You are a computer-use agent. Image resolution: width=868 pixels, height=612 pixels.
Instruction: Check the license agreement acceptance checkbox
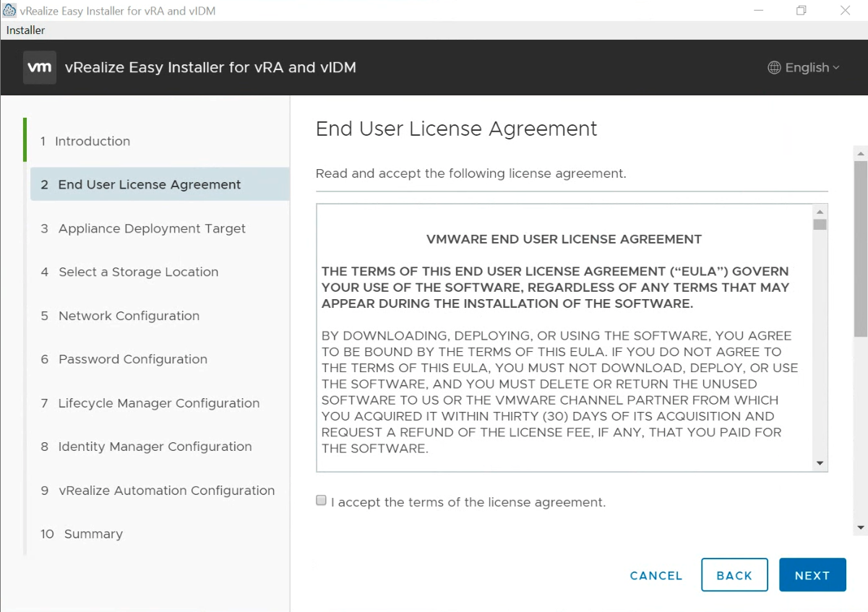coord(320,500)
